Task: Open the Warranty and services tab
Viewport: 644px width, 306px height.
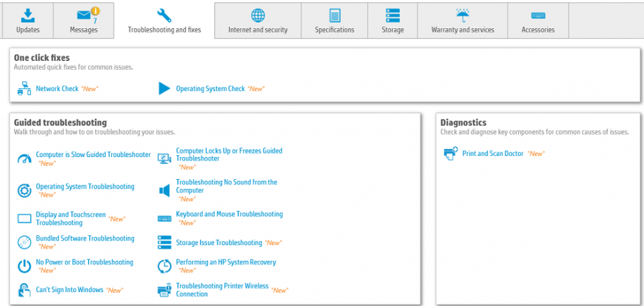Action: click(x=462, y=21)
